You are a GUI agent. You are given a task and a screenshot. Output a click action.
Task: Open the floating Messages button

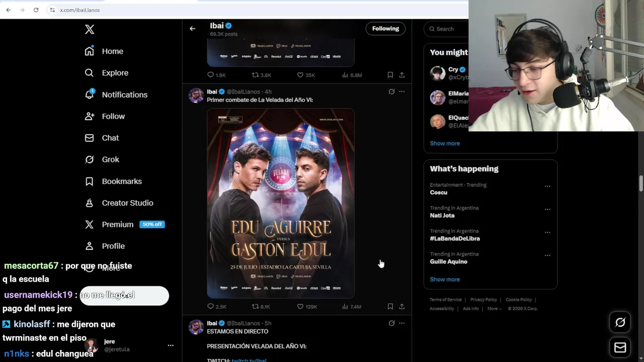[x=620, y=347]
